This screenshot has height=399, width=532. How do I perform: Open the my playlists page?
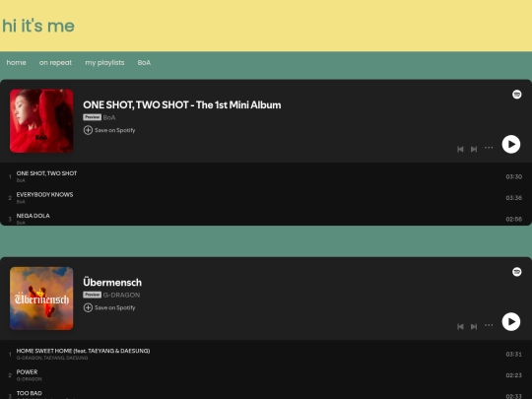(104, 63)
